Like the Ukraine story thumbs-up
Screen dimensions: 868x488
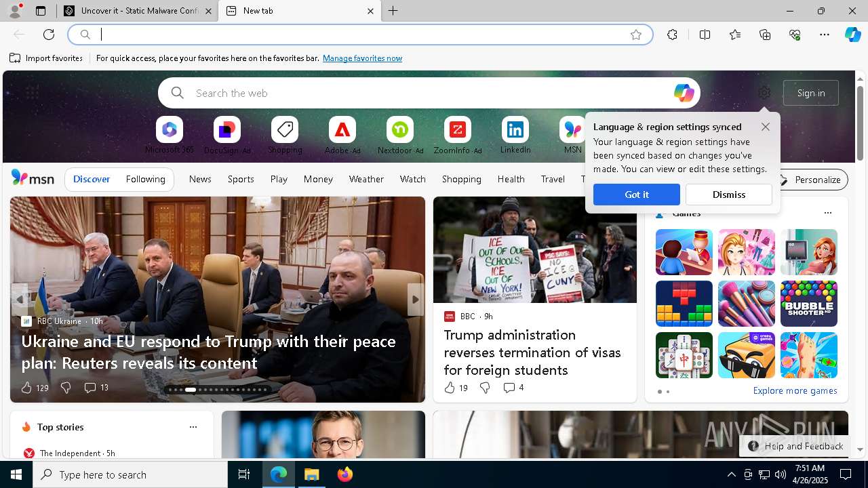pos(26,388)
